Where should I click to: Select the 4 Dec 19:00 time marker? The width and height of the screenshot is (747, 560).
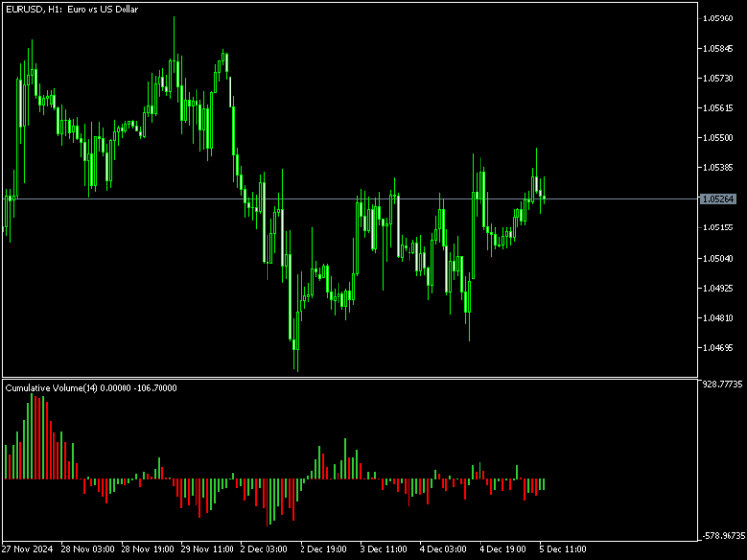coord(503,549)
